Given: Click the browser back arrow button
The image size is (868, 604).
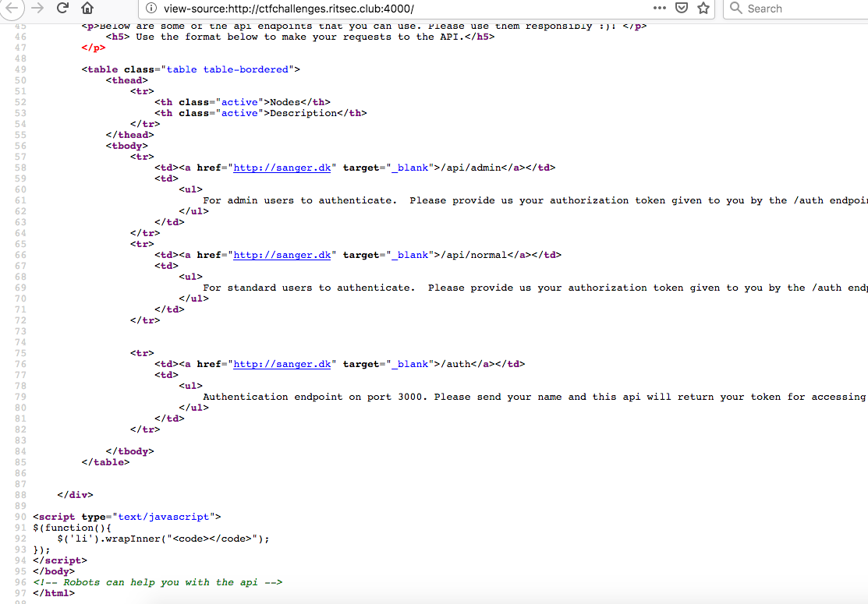Looking at the screenshot, I should pos(9,8).
